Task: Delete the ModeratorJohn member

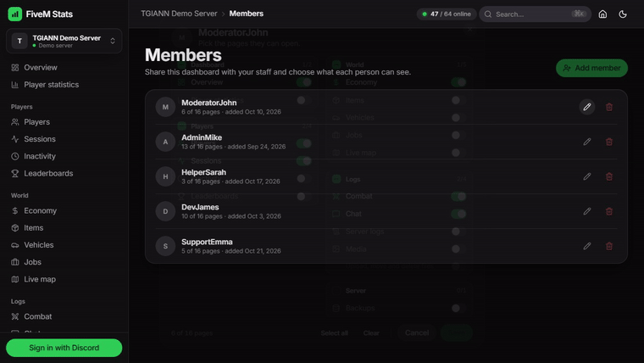Action: point(609,107)
